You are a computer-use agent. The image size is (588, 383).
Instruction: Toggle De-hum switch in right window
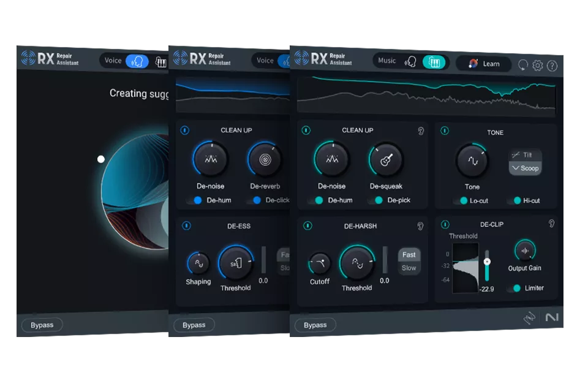(315, 200)
